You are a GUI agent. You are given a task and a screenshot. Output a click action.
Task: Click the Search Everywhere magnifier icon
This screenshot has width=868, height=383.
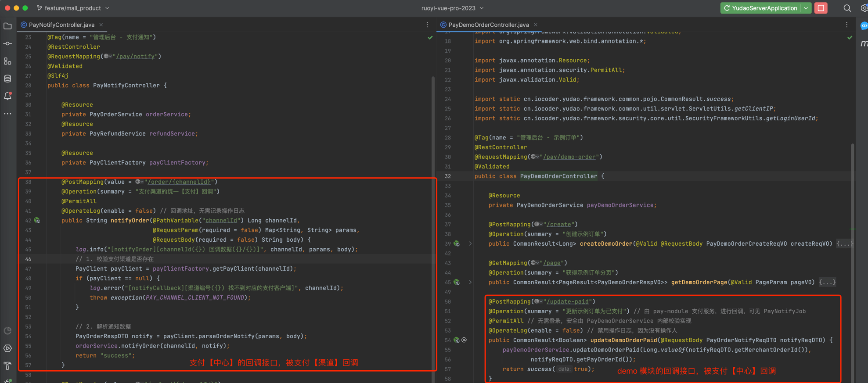click(x=847, y=8)
